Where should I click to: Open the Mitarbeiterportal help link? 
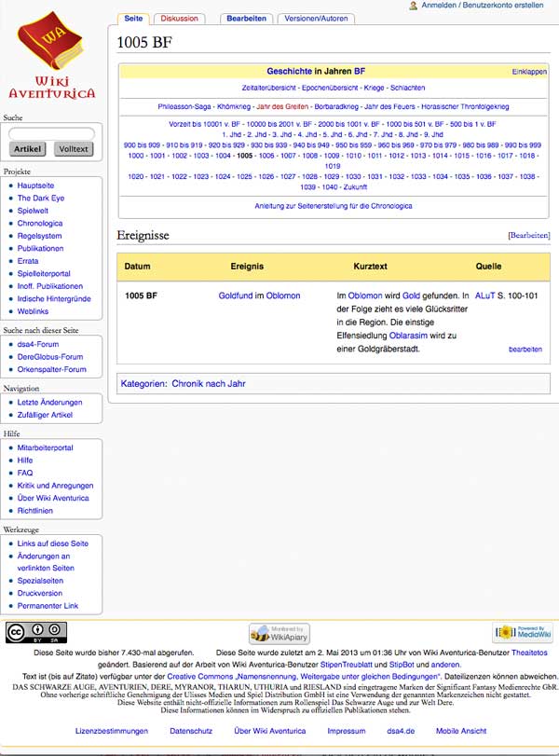pos(46,447)
